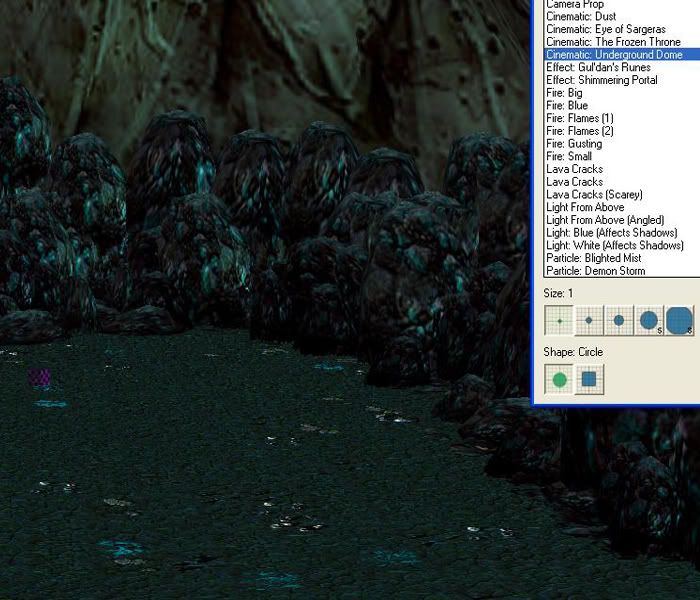Select the second Lava Cracks entry

pyautogui.click(x=575, y=182)
